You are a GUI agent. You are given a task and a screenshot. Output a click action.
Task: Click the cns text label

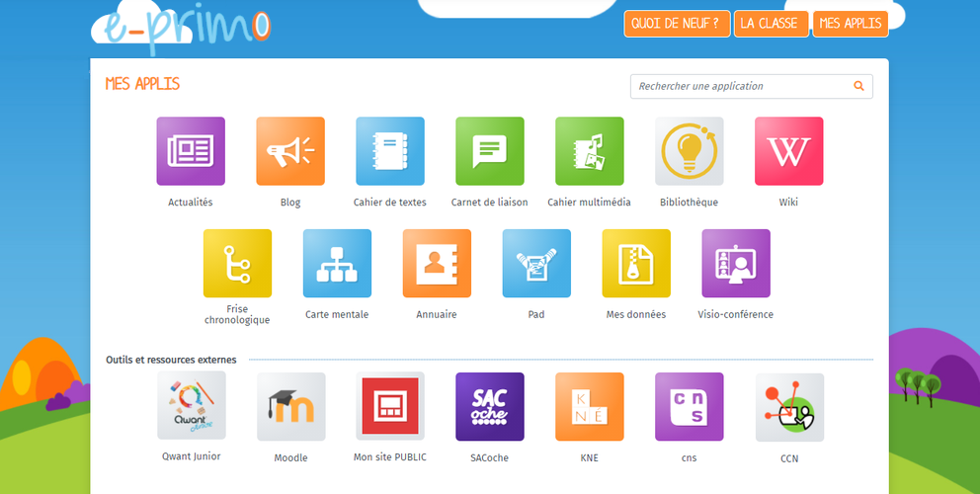click(x=690, y=458)
